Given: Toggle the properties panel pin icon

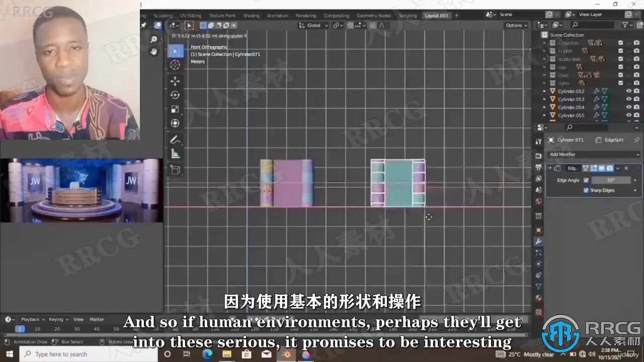Looking at the screenshot, I should (636, 140).
